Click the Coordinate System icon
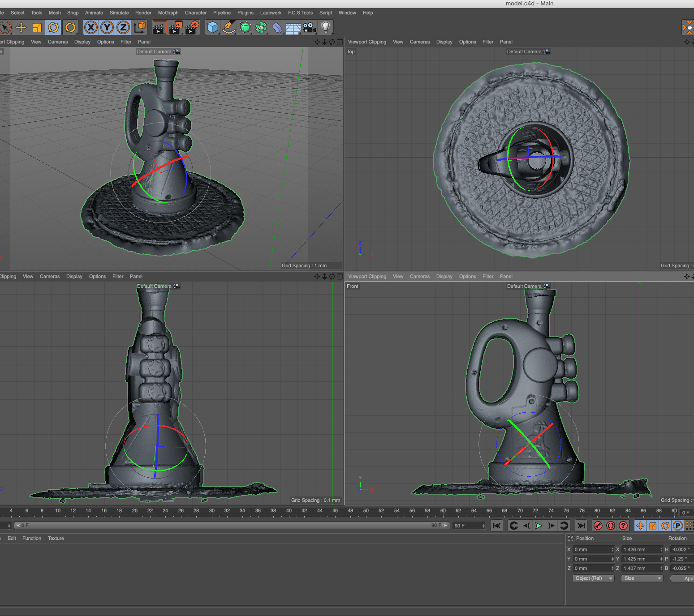 tap(140, 28)
